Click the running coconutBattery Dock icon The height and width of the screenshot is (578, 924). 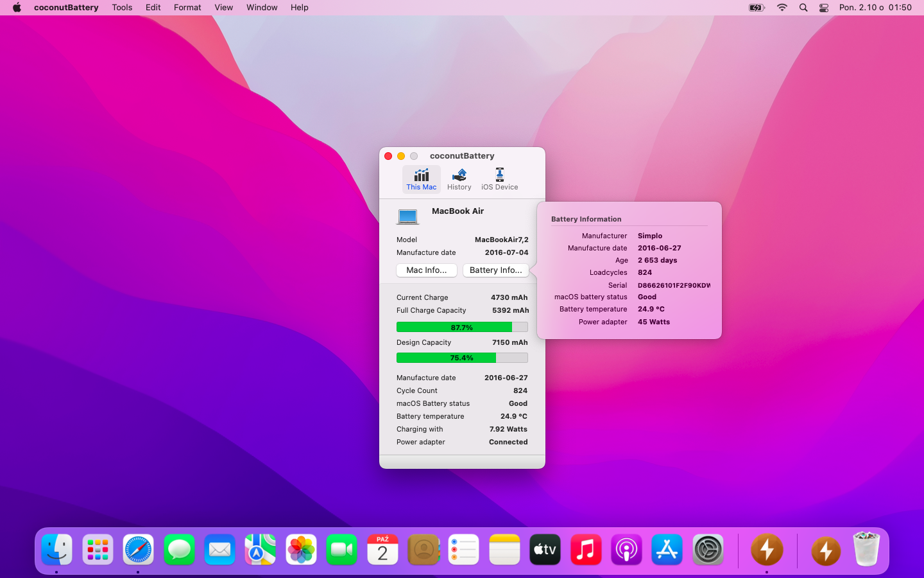point(767,550)
